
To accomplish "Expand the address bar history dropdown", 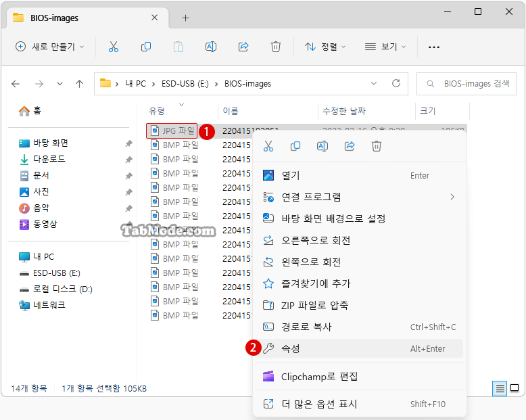I will 374,83.
